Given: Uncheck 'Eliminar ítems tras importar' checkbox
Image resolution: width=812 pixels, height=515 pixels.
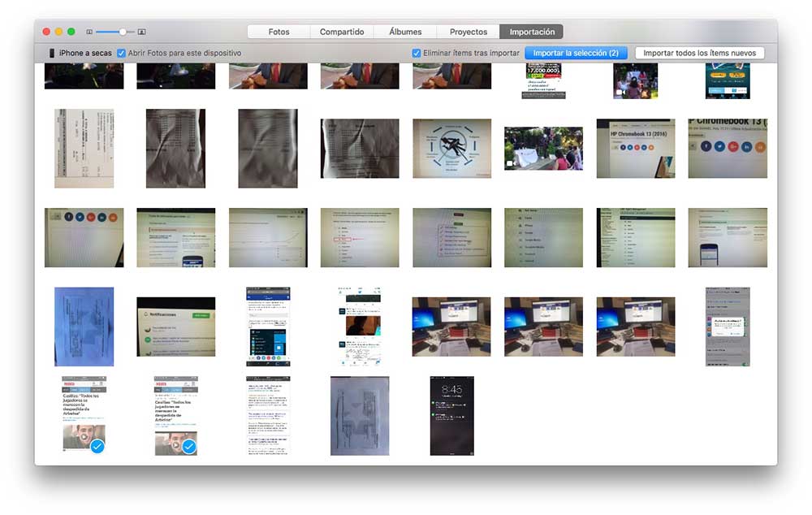Looking at the screenshot, I should click(417, 53).
